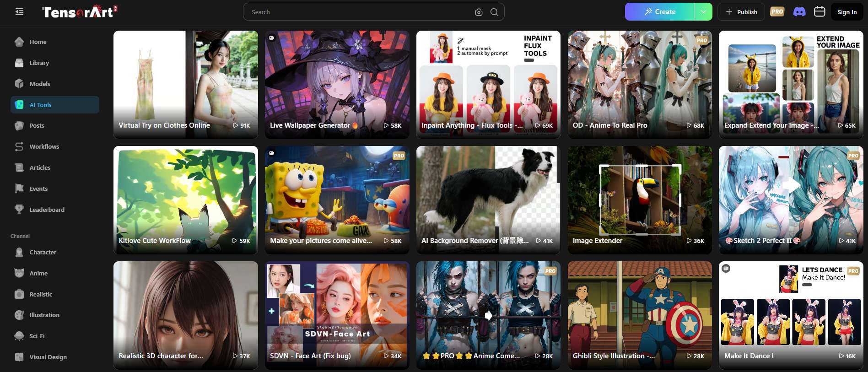Click the Models cube icon
This screenshot has width=868, height=372.
[19, 84]
